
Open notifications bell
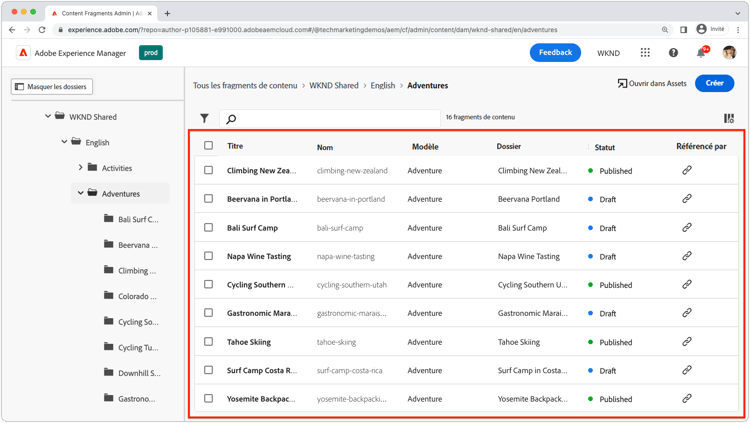pos(701,53)
